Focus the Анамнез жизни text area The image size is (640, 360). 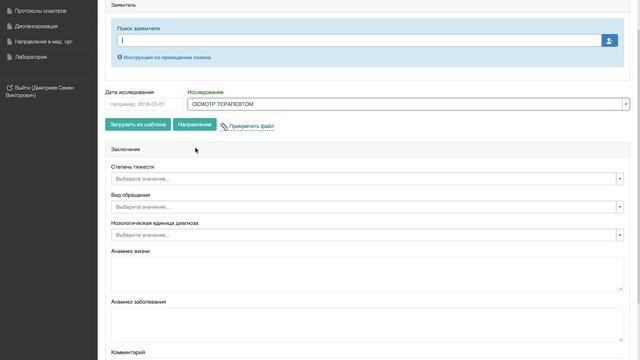[x=367, y=274]
